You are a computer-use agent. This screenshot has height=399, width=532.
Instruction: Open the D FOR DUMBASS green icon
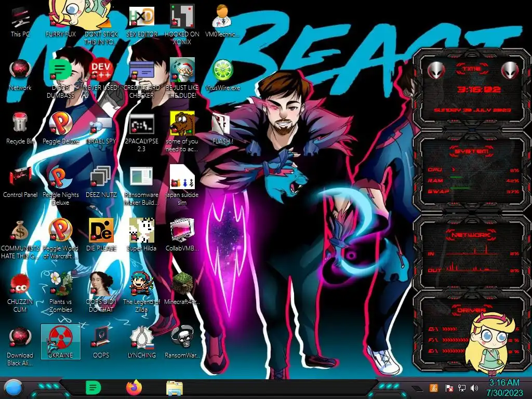tap(61, 78)
